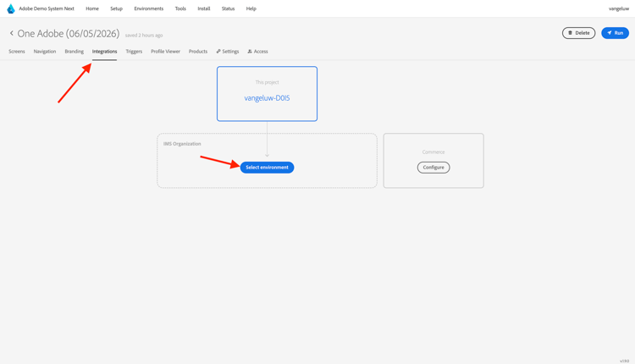Switch to the Screens tab
This screenshot has width=635, height=364.
(x=17, y=52)
